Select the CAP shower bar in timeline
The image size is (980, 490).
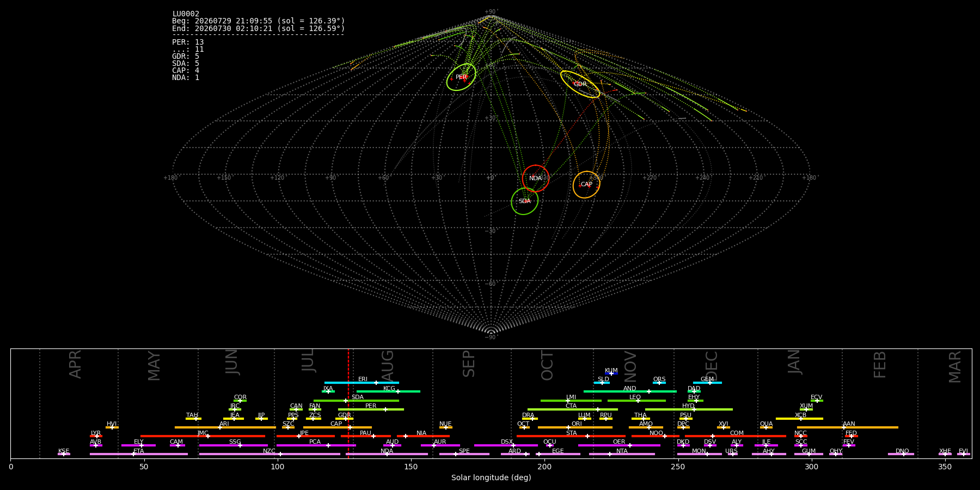point(338,427)
